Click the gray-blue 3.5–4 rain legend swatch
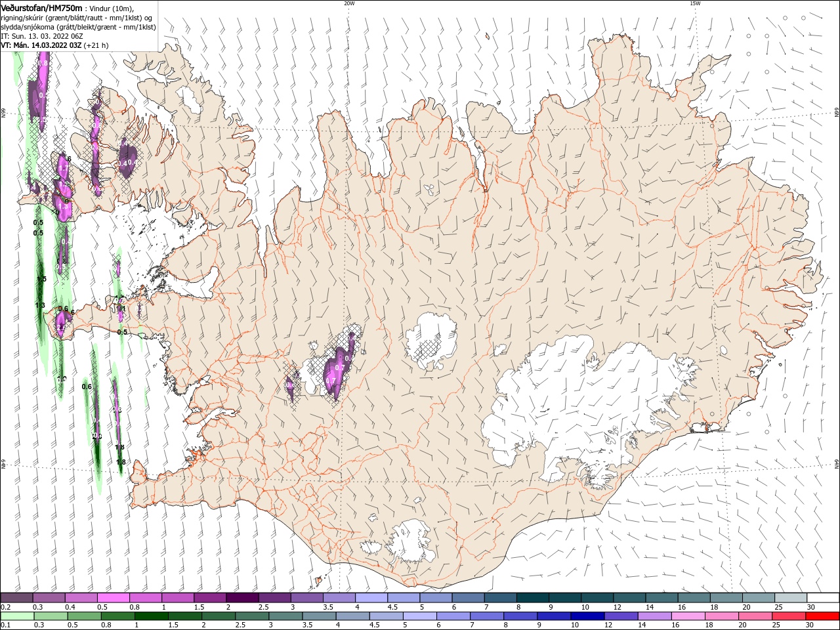Screen dimensions: 840x630 320,616
